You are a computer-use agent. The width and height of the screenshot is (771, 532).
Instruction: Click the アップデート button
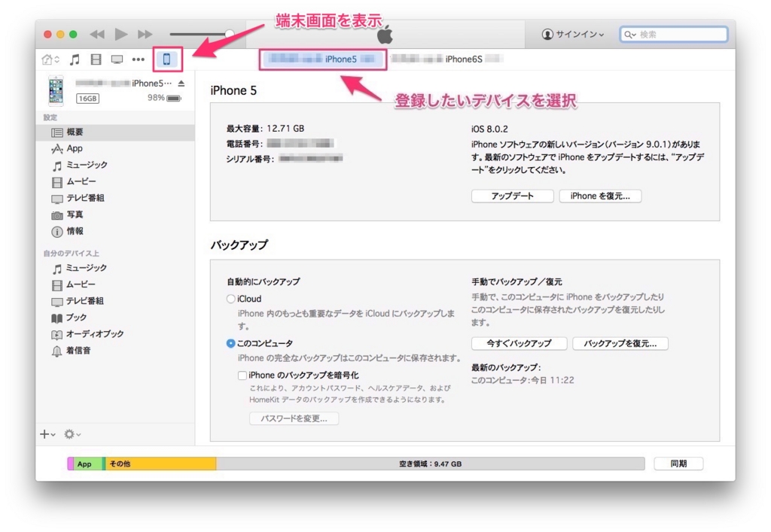point(512,196)
